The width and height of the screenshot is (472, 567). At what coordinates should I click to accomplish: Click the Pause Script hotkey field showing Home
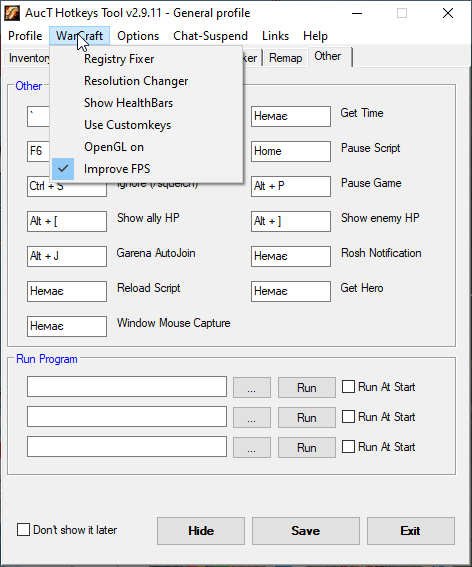point(291,151)
